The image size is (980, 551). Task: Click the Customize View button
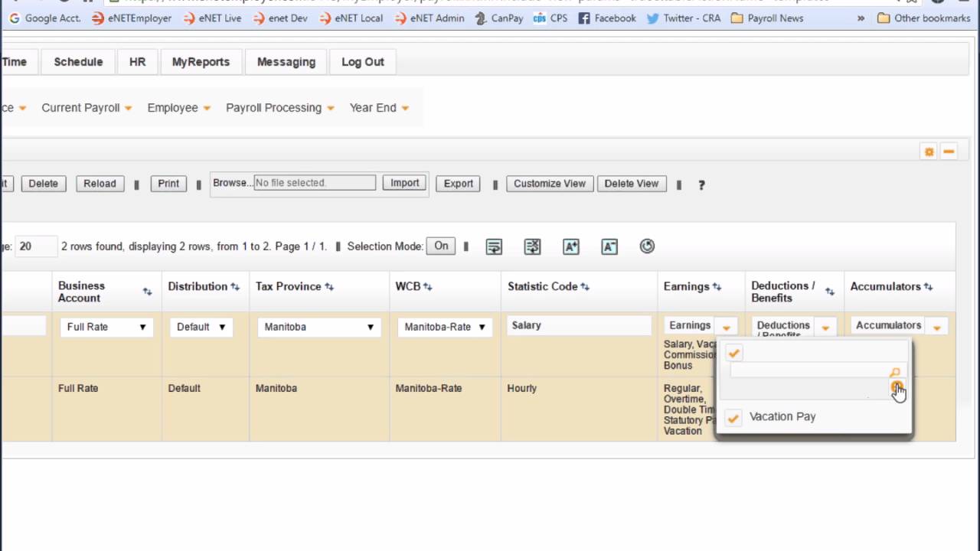point(549,184)
